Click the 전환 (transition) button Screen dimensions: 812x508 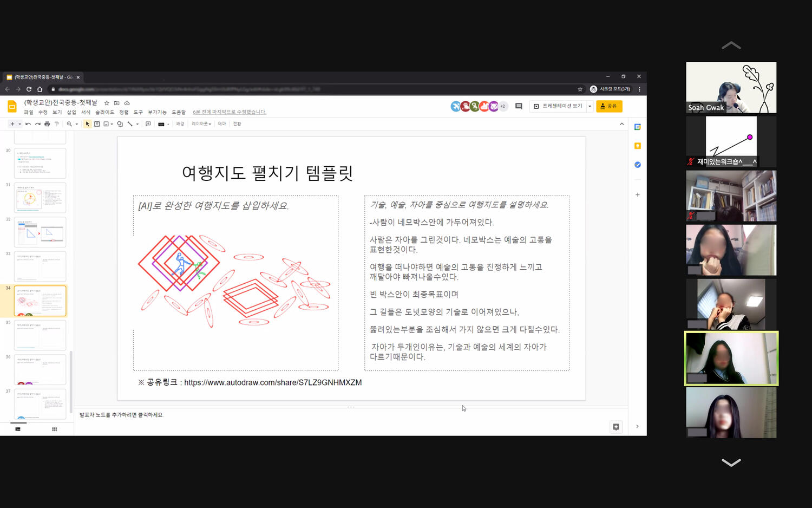coord(237,124)
